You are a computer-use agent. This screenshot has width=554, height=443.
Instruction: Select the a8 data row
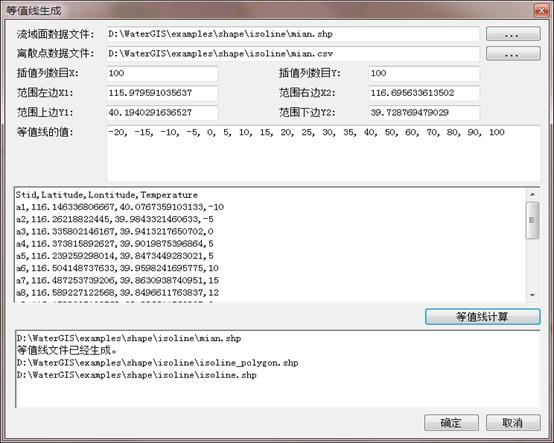point(117,293)
